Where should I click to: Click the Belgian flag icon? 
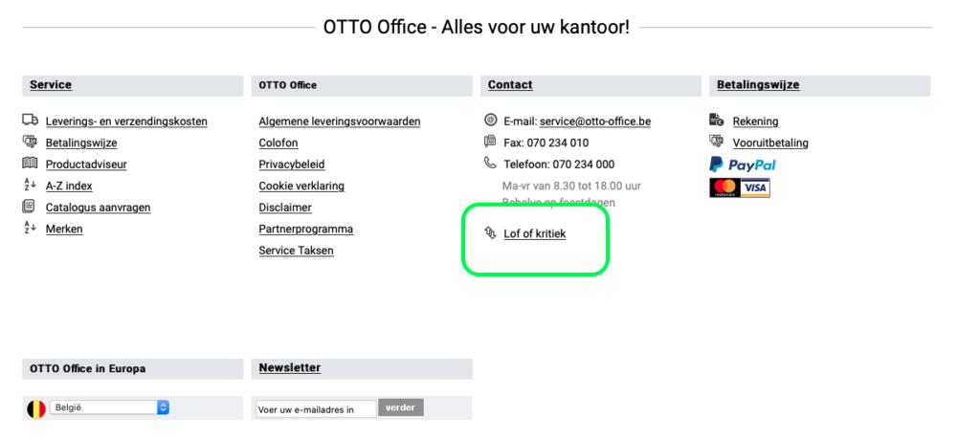36,408
